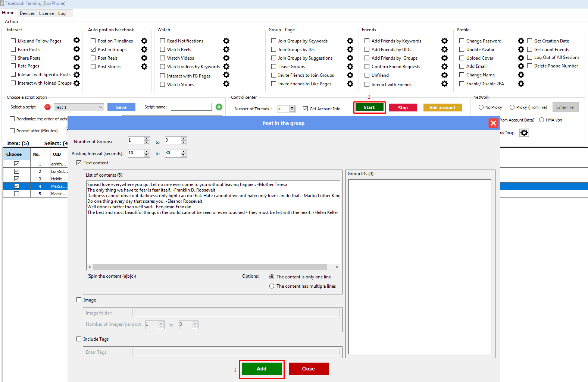Uncheck Text content checkbox
Viewport: 588px width, 382px height.
tap(79, 162)
